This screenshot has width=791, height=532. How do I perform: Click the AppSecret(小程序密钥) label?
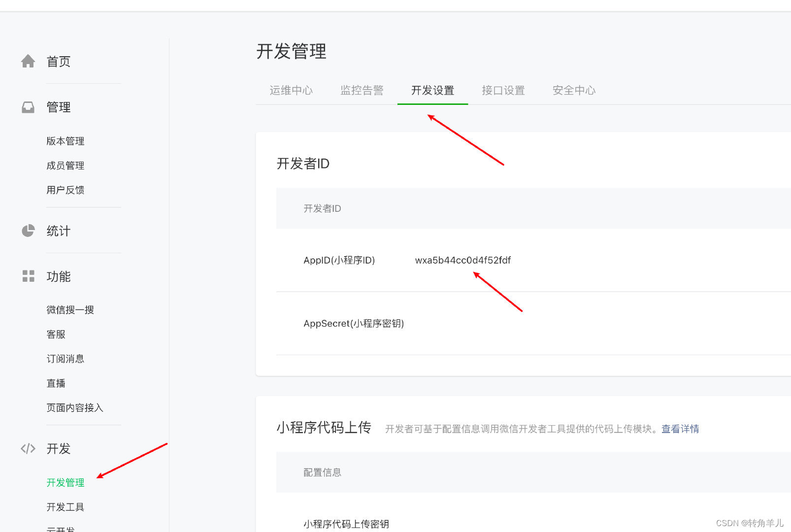click(x=354, y=323)
